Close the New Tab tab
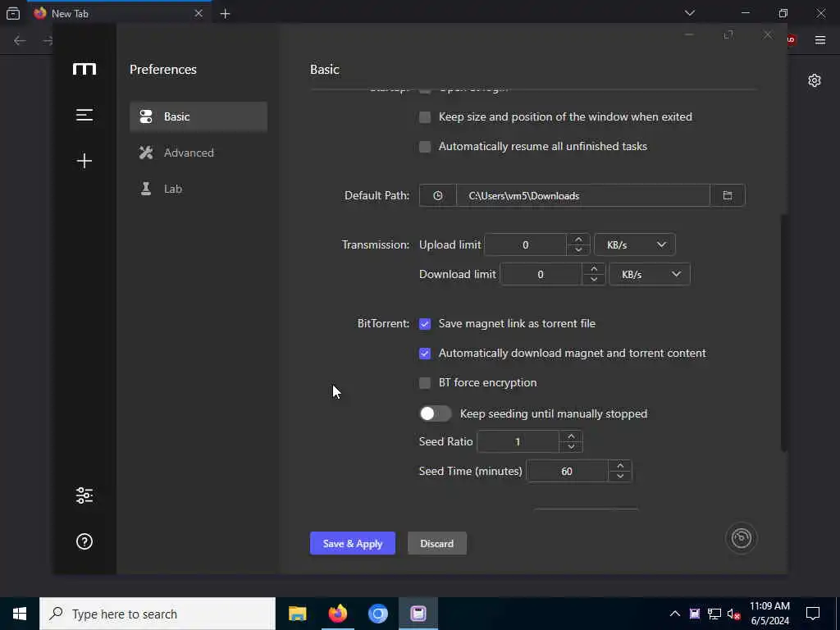The height and width of the screenshot is (630, 840). pos(199,13)
